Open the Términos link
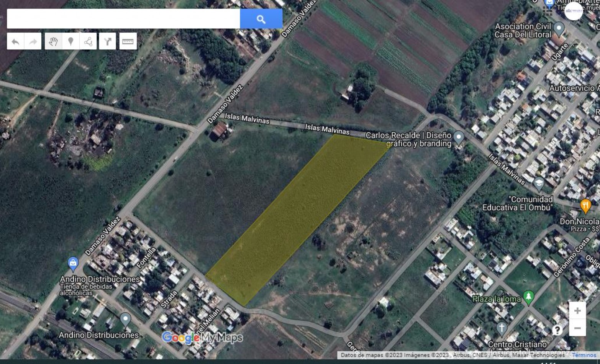The height and width of the screenshot is (364, 600). [584, 355]
